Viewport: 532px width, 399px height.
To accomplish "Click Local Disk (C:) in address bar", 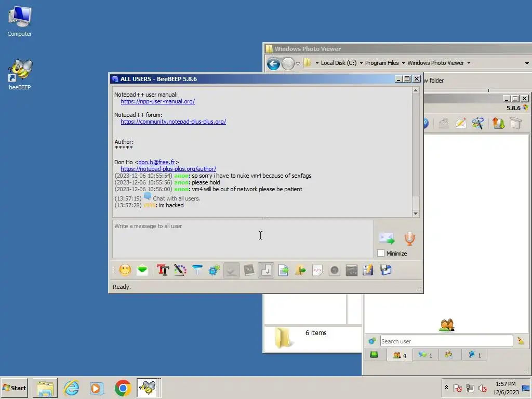I will pyautogui.click(x=339, y=63).
